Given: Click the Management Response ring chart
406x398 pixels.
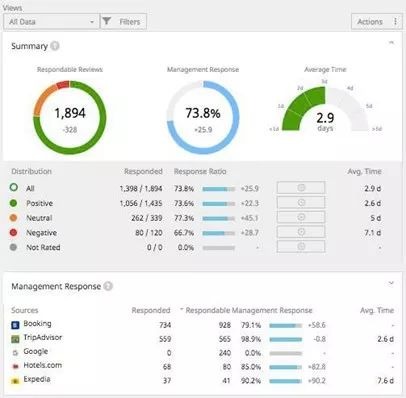Looking at the screenshot, I should point(203,117).
